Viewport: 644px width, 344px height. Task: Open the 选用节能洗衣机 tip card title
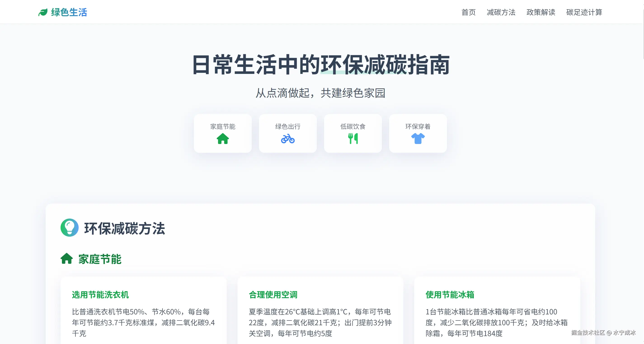click(100, 295)
